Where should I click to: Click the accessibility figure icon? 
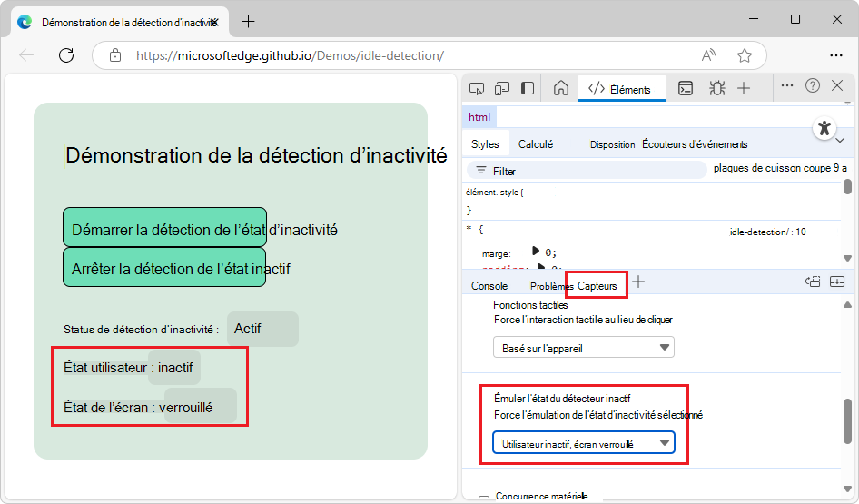[x=824, y=129]
